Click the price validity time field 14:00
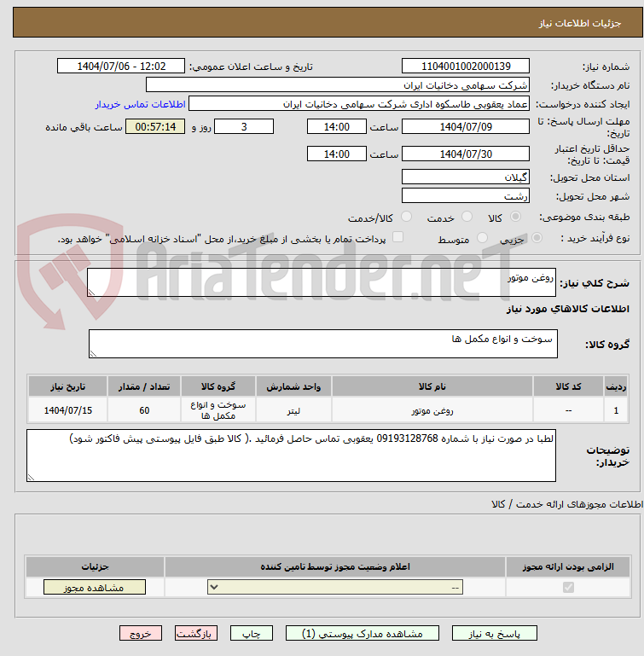 336,154
